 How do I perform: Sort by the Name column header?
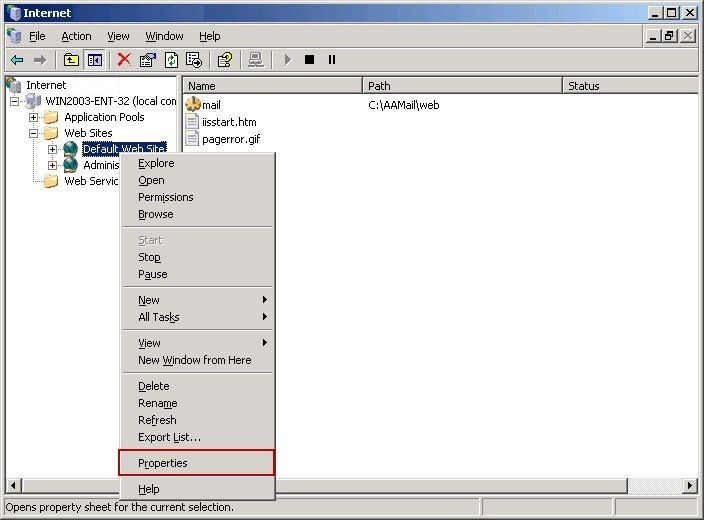273,85
